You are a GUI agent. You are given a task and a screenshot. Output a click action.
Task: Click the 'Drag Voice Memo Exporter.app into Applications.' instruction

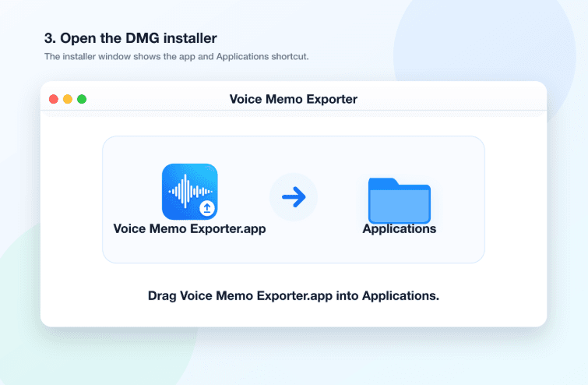coord(294,295)
